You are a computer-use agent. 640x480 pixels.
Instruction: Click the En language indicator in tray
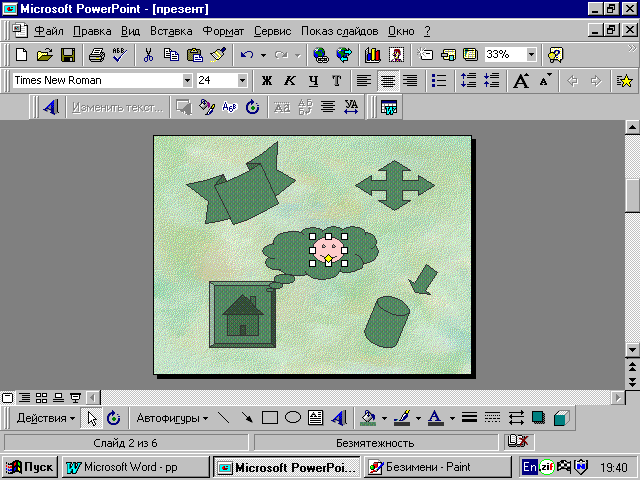530,467
